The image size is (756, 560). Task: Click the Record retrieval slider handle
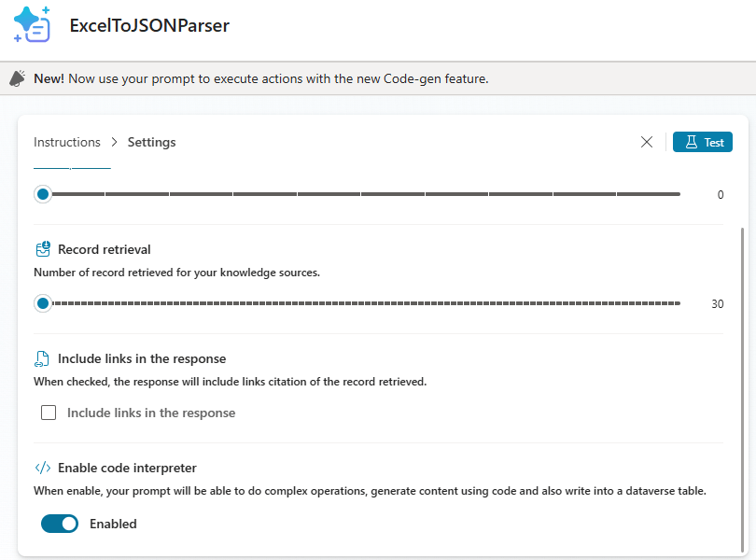coord(43,303)
